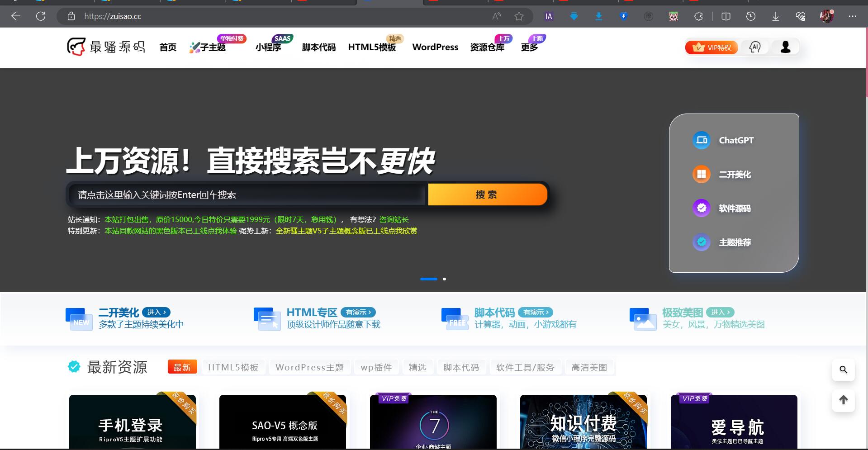This screenshot has height=450, width=868.
Task: Select the HTML5模板 filter tab
Action: click(x=233, y=367)
